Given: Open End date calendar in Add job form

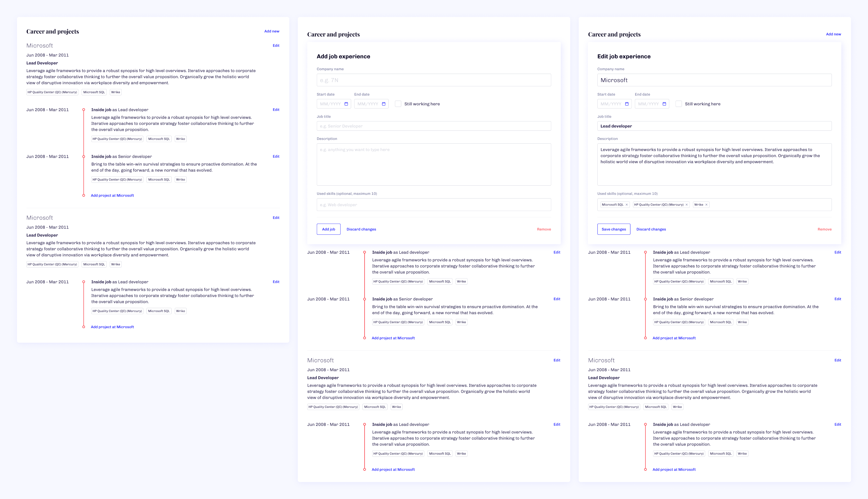Looking at the screenshot, I should coord(384,104).
